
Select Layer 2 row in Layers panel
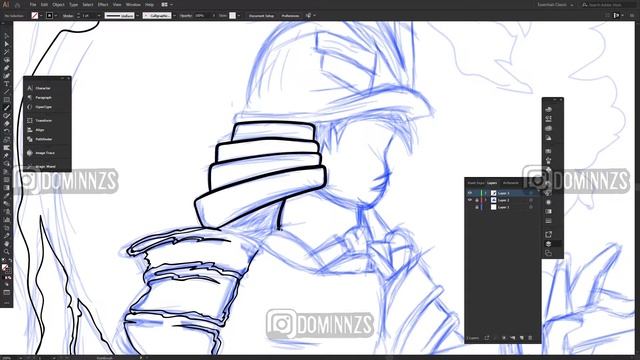tap(502, 200)
